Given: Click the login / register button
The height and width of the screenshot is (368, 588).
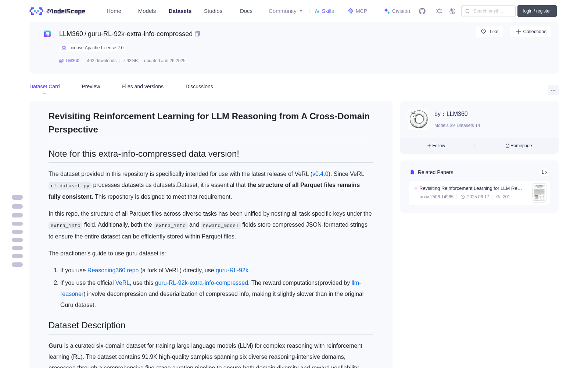Looking at the screenshot, I should pyautogui.click(x=537, y=11).
